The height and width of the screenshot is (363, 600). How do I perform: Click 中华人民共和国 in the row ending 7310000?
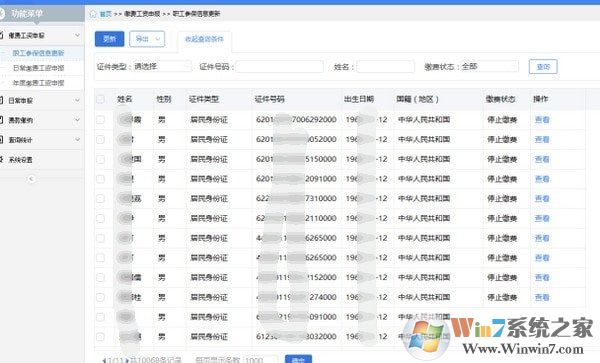click(424, 199)
